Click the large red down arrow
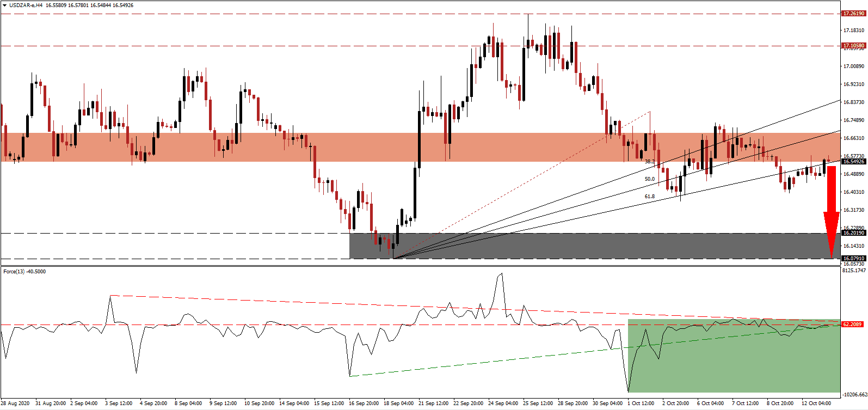868x410 pixels. (x=831, y=212)
